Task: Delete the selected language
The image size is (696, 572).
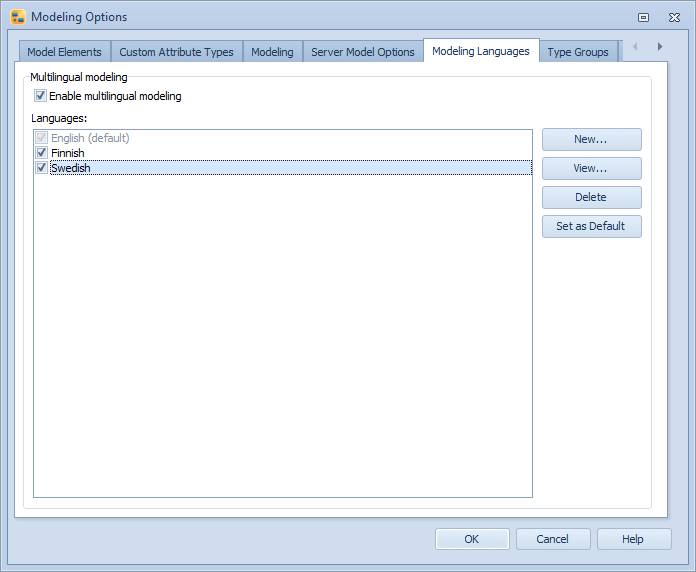Action: 592,197
